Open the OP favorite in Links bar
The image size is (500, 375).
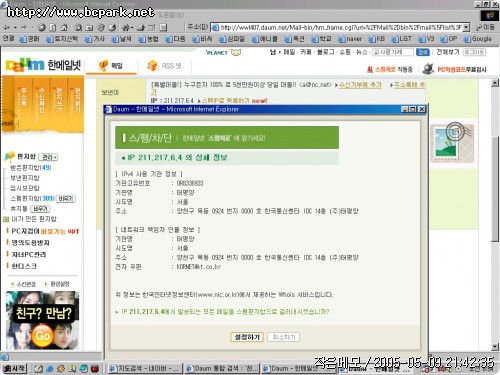(449, 39)
